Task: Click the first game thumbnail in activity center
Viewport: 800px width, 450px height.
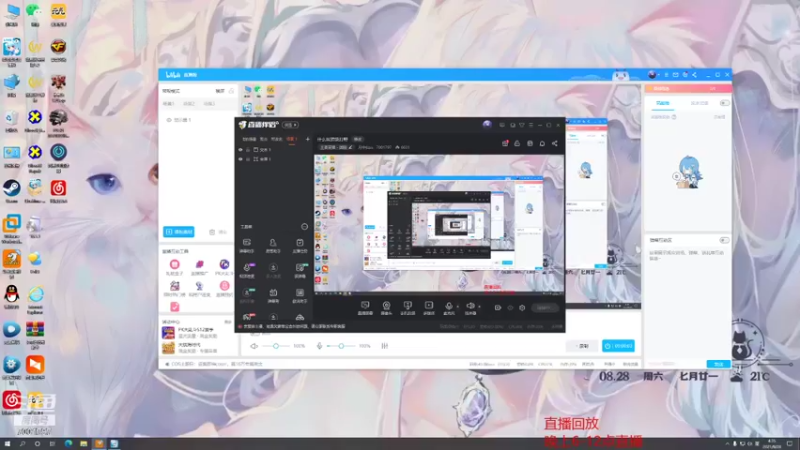Action: [x=168, y=333]
